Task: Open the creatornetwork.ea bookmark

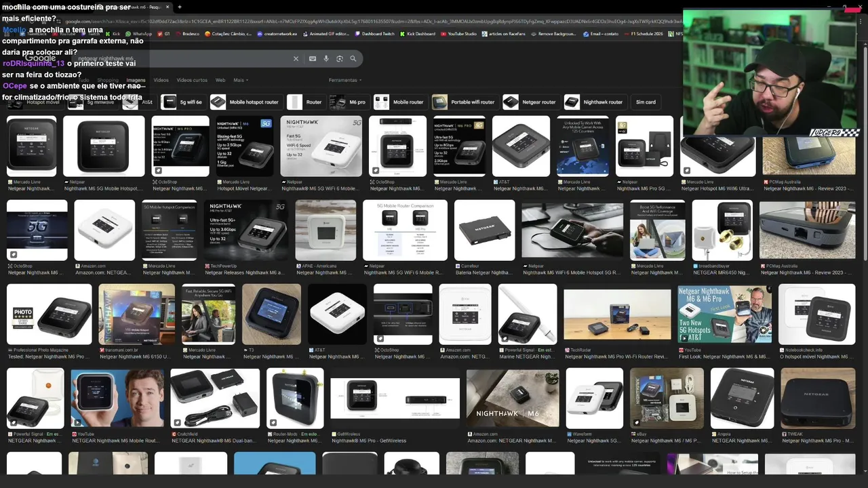Action: point(277,33)
